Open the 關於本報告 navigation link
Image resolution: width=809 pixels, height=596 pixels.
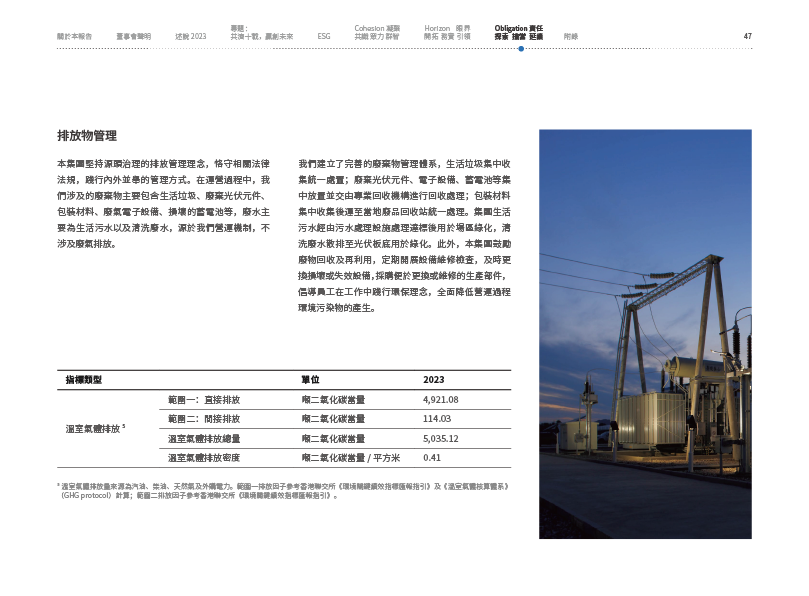click(75, 36)
